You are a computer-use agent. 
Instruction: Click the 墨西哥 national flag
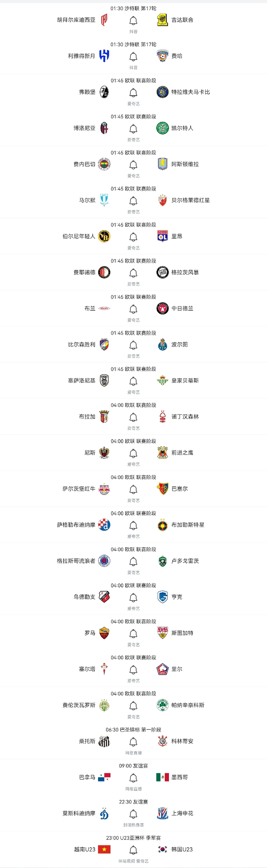pos(162,777)
